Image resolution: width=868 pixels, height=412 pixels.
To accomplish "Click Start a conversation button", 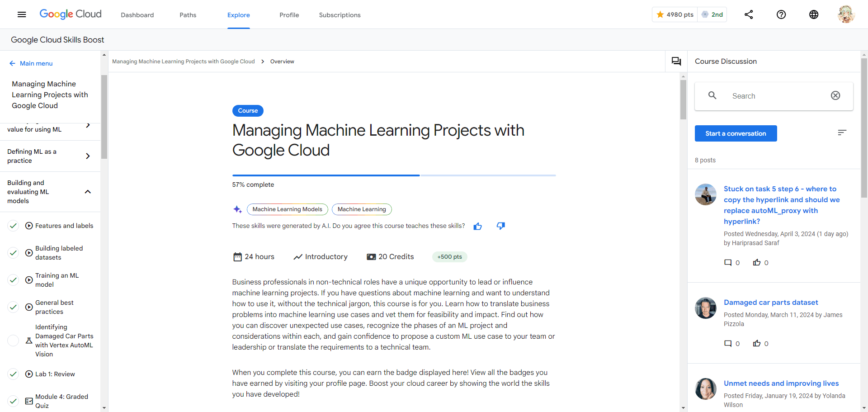I will (736, 133).
